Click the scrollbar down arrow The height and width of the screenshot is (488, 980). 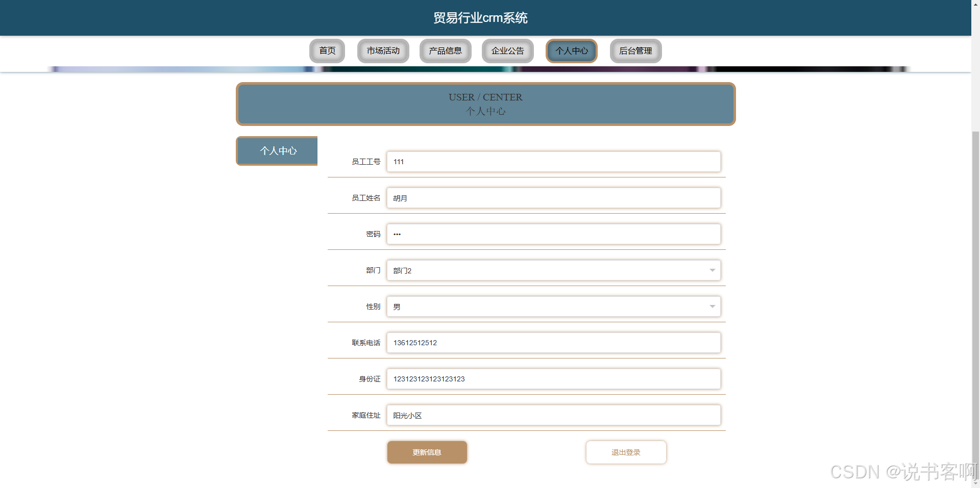(975, 483)
